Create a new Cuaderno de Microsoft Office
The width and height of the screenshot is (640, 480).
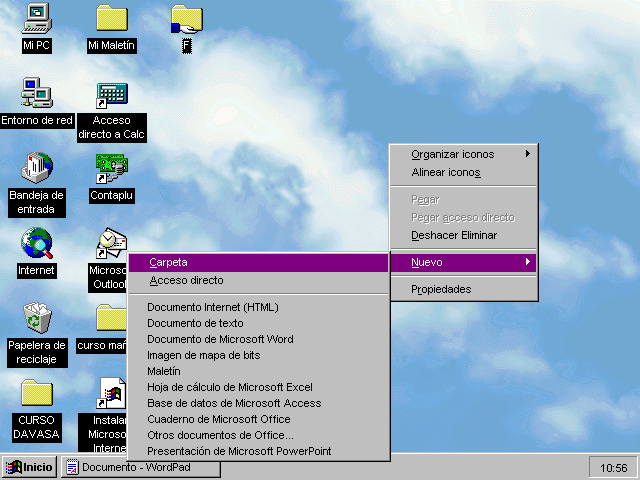coord(258,419)
